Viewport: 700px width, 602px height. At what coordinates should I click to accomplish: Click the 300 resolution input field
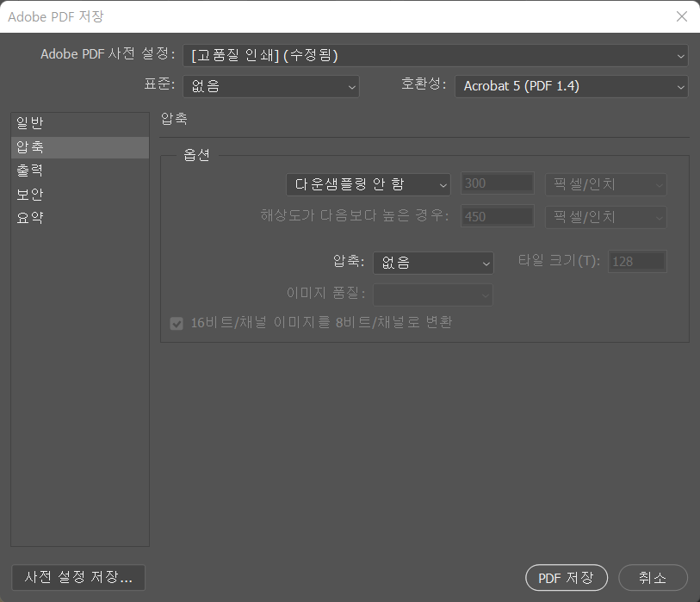pos(498,183)
